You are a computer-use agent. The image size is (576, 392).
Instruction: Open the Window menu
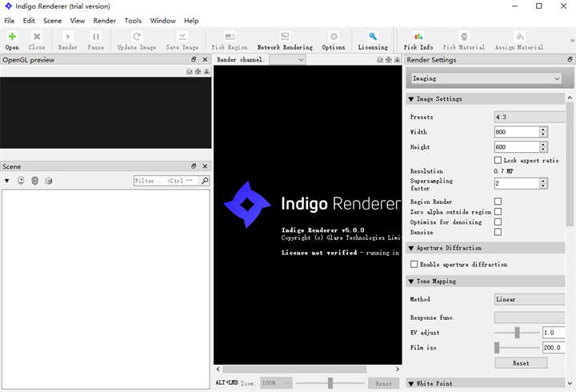[x=162, y=21]
